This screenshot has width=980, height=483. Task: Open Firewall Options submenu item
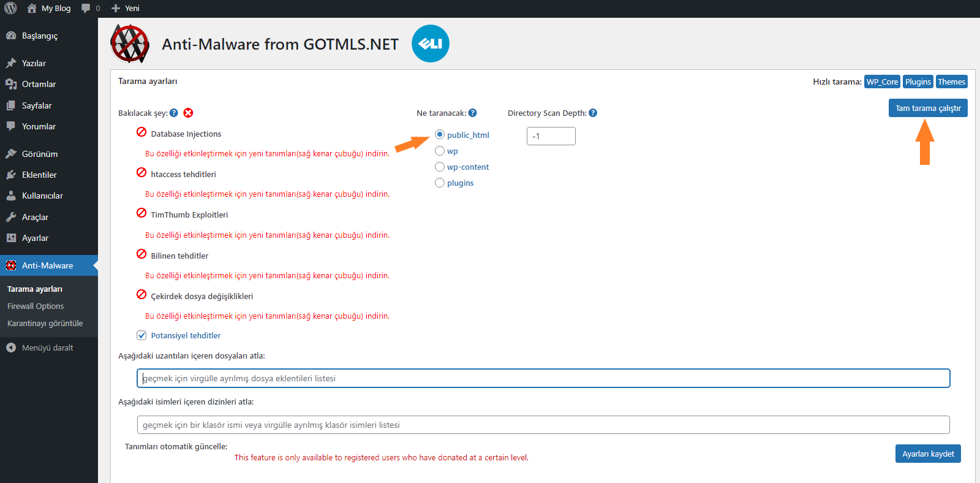pos(36,306)
